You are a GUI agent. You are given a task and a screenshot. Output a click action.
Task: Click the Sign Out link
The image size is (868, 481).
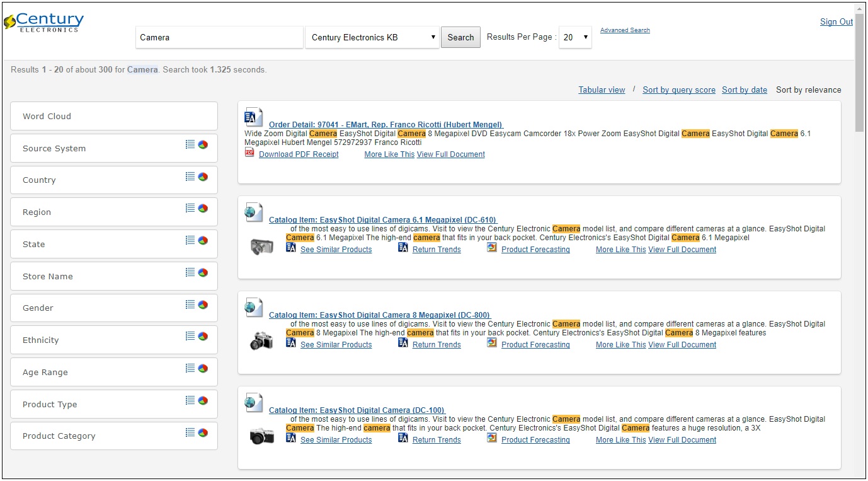tap(836, 22)
